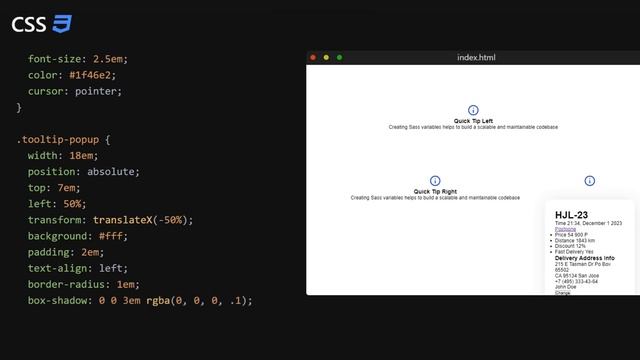Click the cursor: pointer code line

[x=75, y=91]
